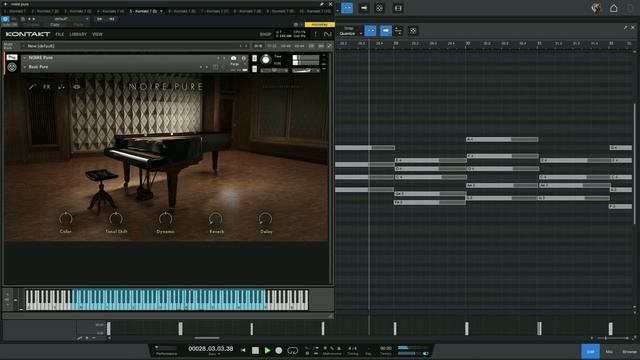Click the snapshot camera icon in instrument header

click(233, 58)
